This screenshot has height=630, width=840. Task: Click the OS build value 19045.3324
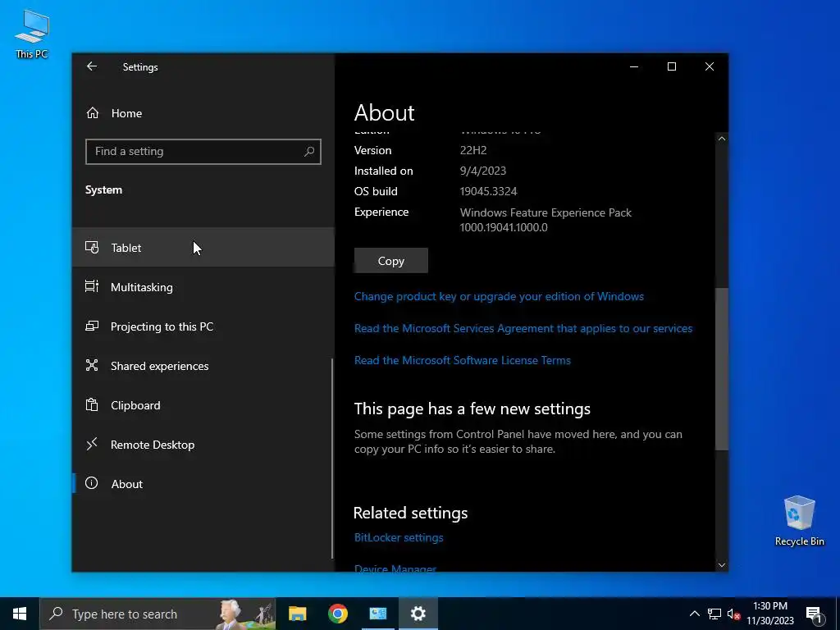pyautogui.click(x=488, y=191)
